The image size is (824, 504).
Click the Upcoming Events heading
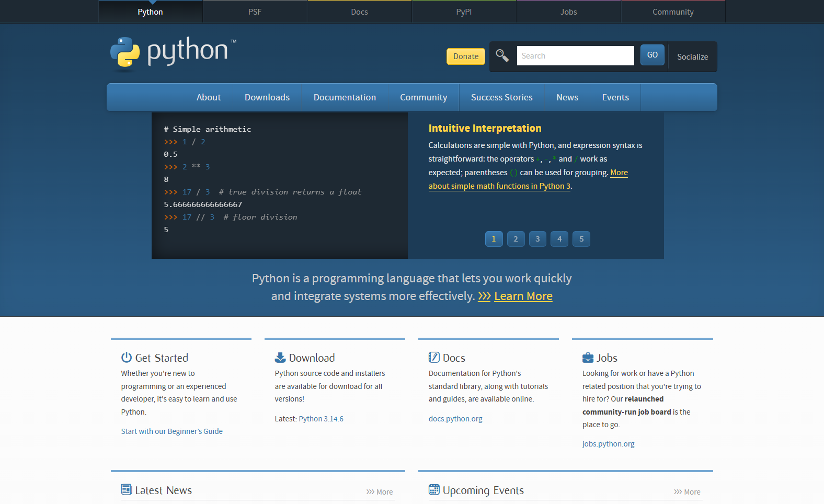coord(483,490)
